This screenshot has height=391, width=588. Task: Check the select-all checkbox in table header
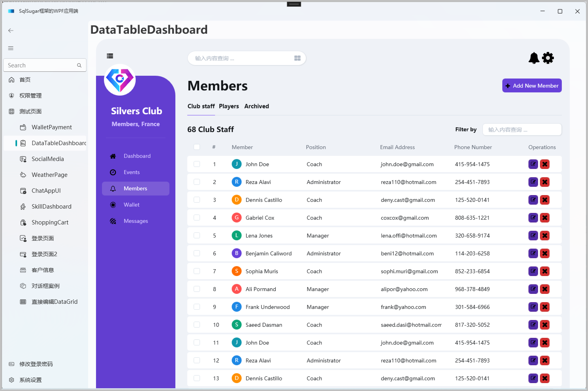(x=197, y=147)
